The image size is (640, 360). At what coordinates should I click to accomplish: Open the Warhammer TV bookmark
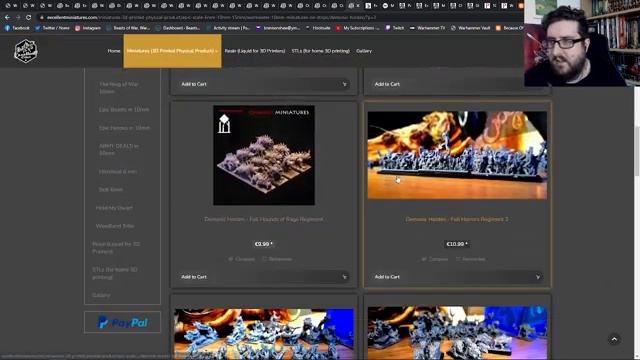point(427,28)
